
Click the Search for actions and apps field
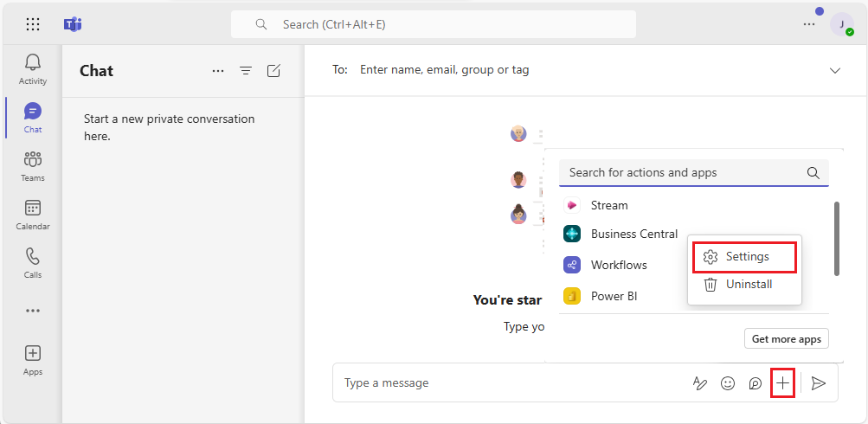[684, 173]
